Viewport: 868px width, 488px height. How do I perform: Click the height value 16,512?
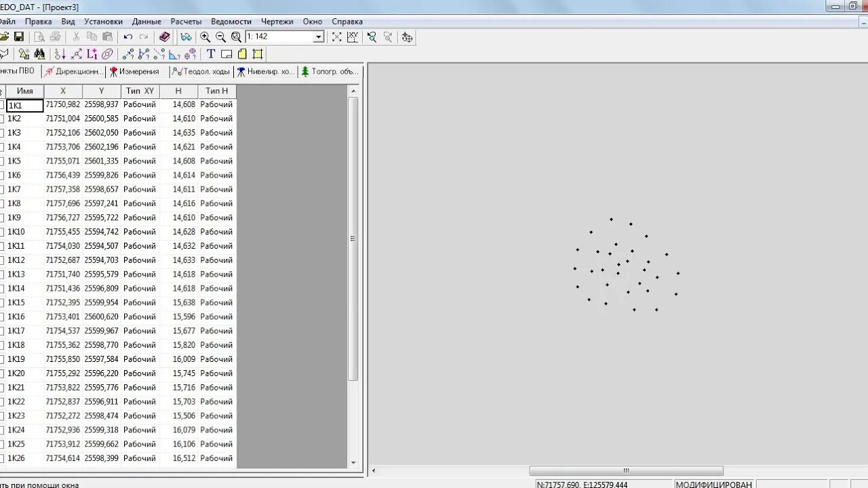point(184,458)
